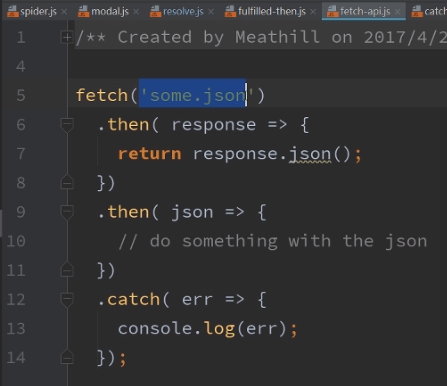Click the modal.js file icon
The height and width of the screenshot is (386, 447).
(83, 12)
